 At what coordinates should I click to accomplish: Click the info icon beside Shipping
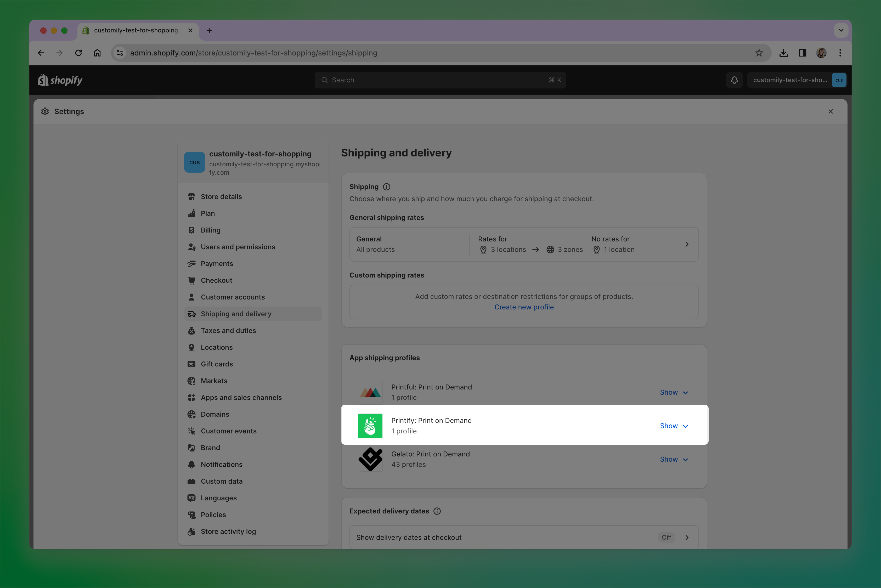(x=386, y=187)
